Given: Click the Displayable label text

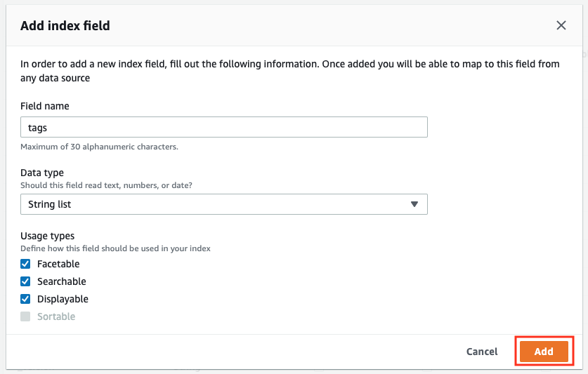Looking at the screenshot, I should coord(63,299).
